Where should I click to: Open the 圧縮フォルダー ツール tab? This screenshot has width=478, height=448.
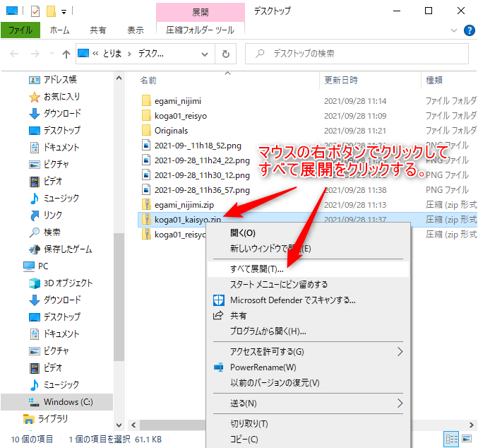[201, 30]
